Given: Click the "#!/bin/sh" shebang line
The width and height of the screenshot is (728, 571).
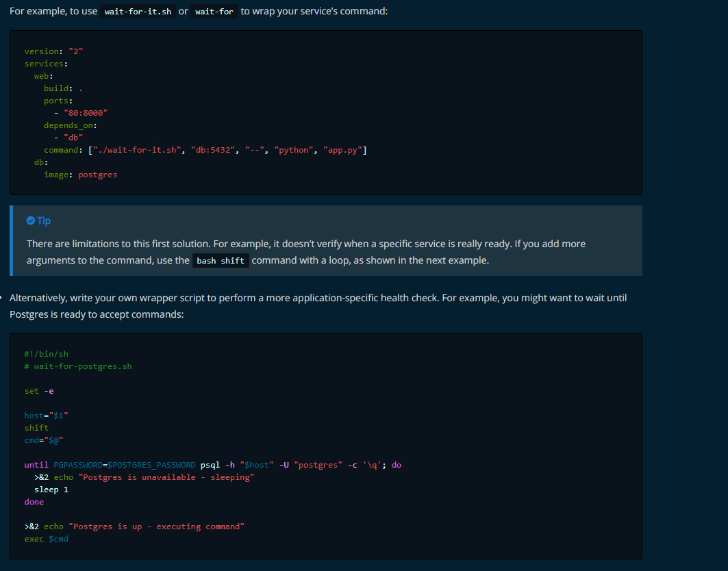Looking at the screenshot, I should 47,354.
